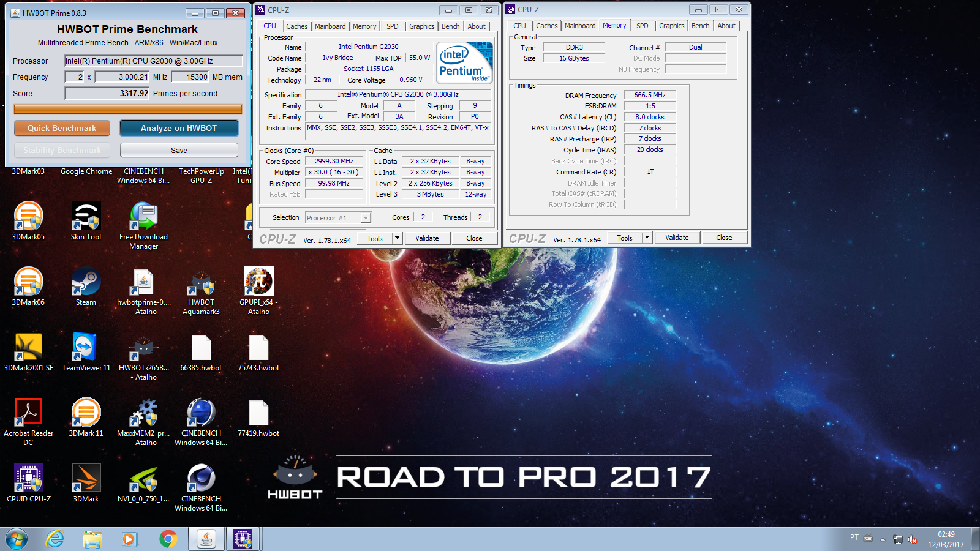Click the Score field showing 3317.92
The width and height of the screenshot is (980, 551).
click(x=107, y=93)
